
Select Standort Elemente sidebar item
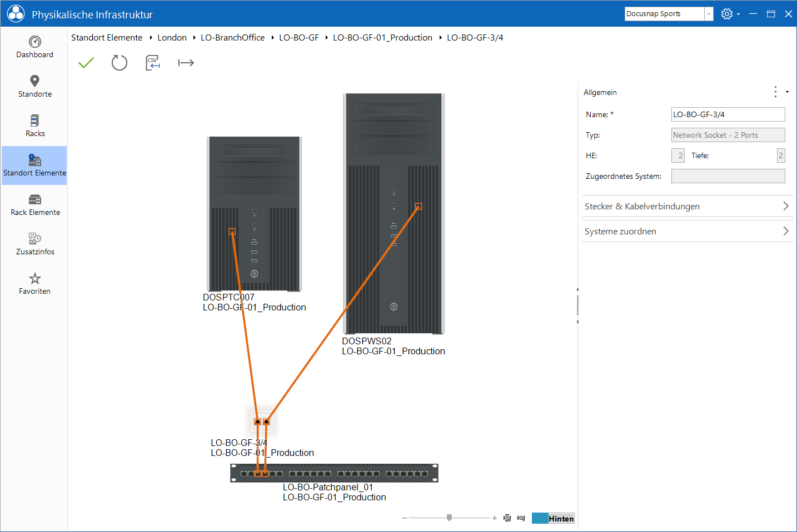[34, 165]
